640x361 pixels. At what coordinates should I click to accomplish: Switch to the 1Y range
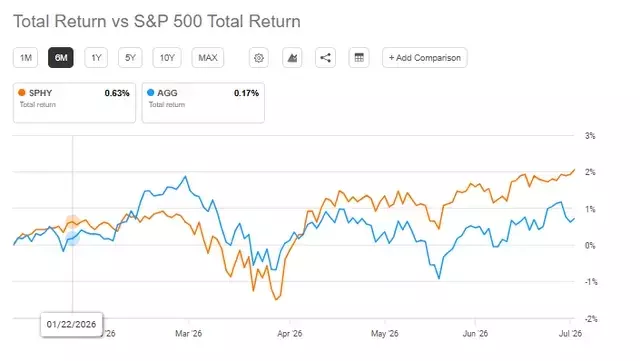(96, 58)
